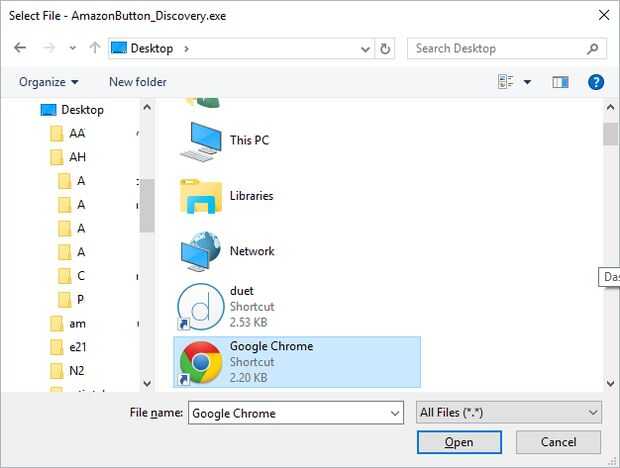Go up one folder level
620x468 pixels.
95,48
